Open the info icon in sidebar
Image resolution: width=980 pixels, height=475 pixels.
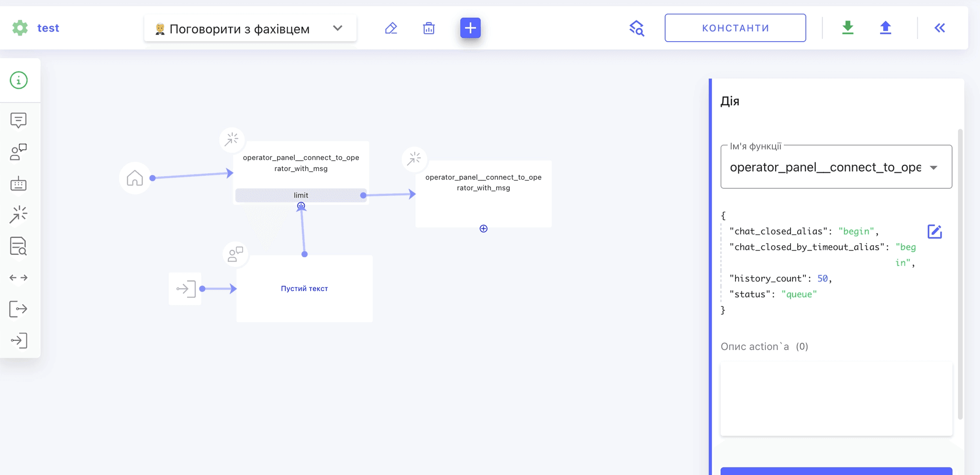point(19,80)
